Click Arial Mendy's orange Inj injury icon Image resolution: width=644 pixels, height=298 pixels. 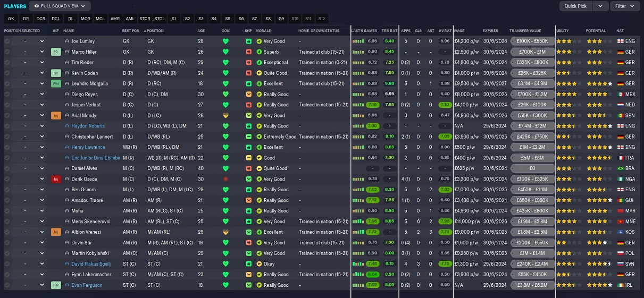pyautogui.click(x=56, y=115)
